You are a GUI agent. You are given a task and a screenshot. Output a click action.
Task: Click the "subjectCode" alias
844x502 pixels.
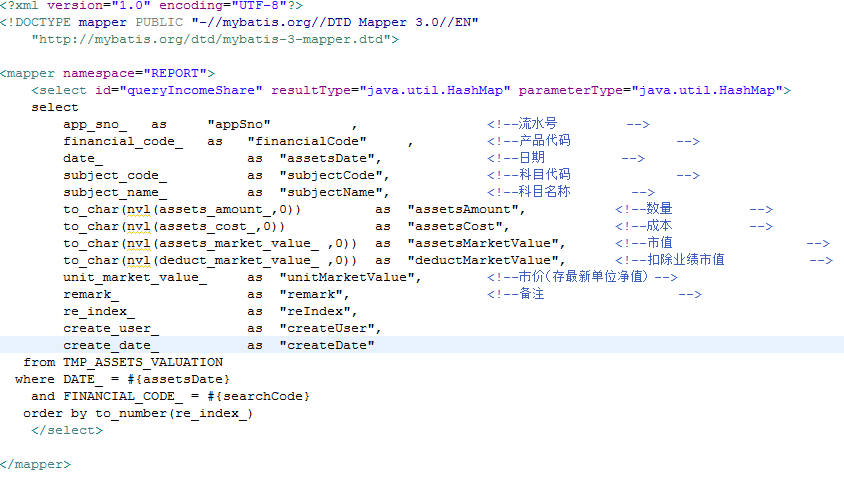[330, 175]
